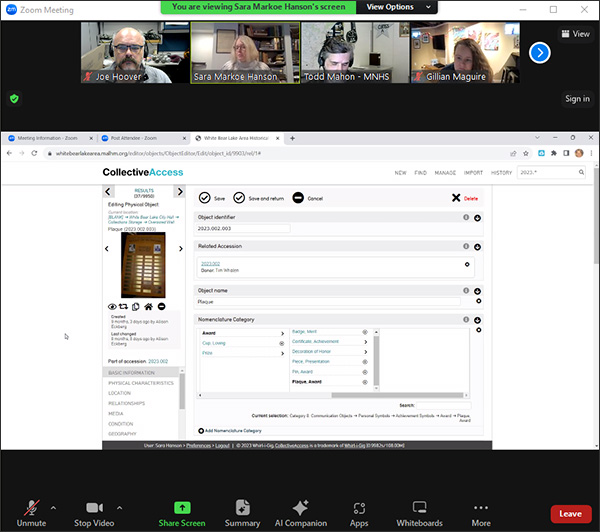Expand audio options arrow beside Unmute
Viewport: 600px width, 532px height.
pyautogui.click(x=53, y=507)
